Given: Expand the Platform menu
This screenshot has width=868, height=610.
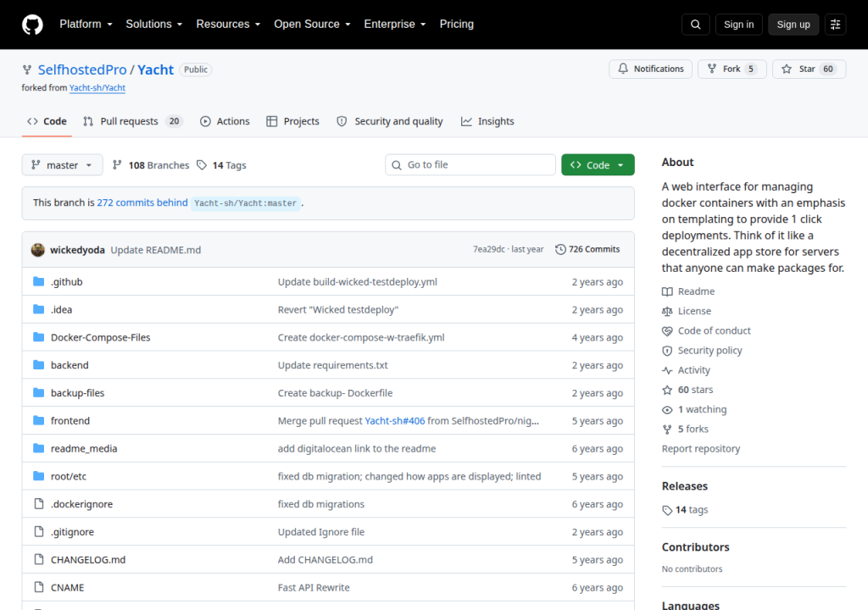Looking at the screenshot, I should tap(86, 25).
